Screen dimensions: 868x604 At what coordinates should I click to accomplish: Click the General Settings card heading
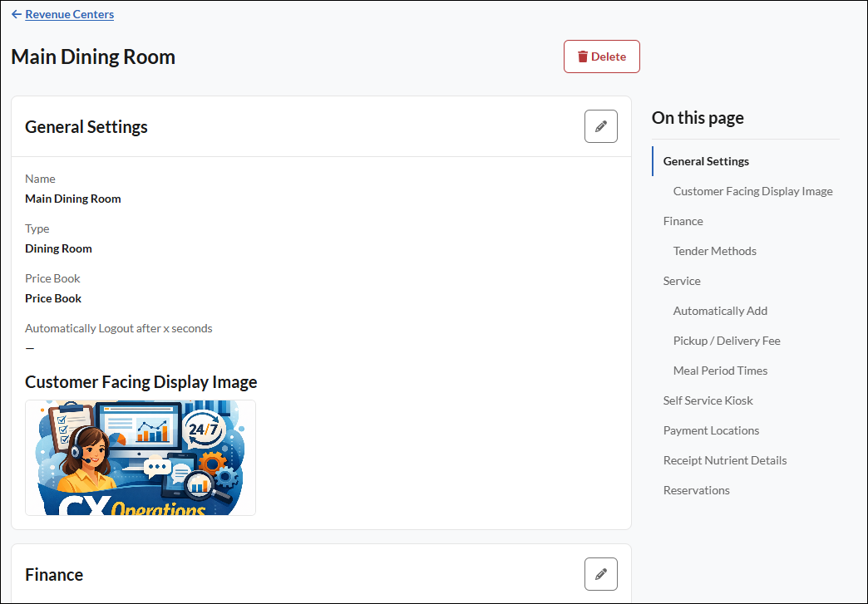86,126
